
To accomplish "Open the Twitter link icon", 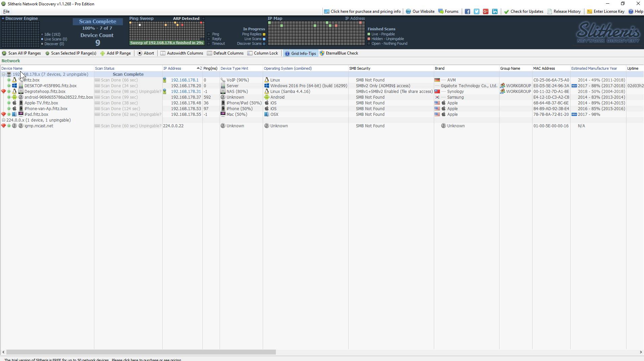I will (x=477, y=11).
